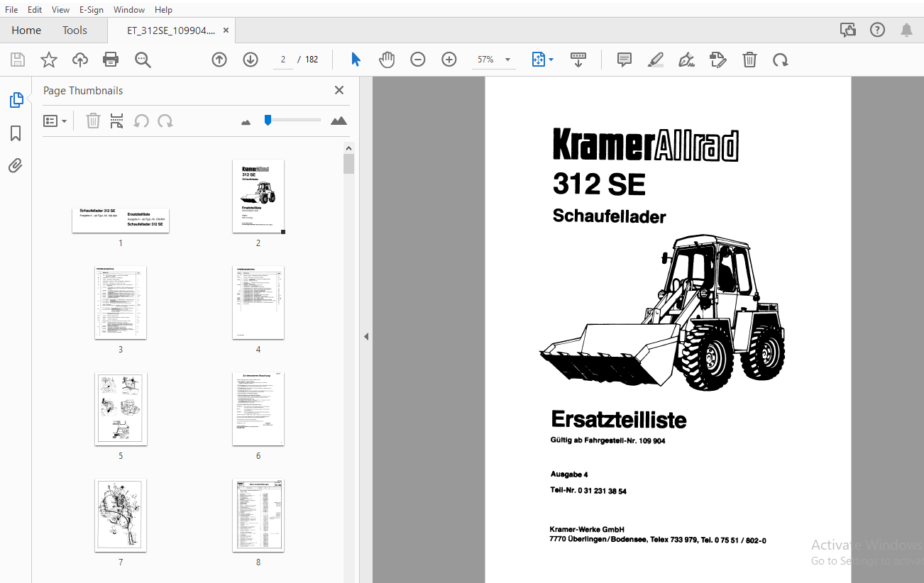Click the insert page break icon in panel
The image size is (924, 583).
pos(116,121)
